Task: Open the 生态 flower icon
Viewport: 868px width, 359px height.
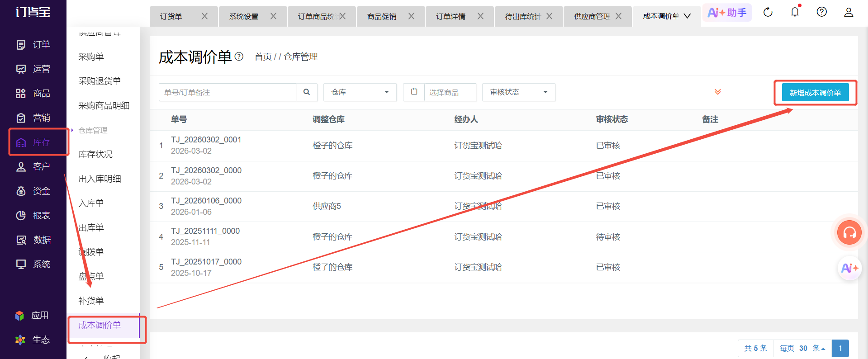Action: (x=20, y=340)
